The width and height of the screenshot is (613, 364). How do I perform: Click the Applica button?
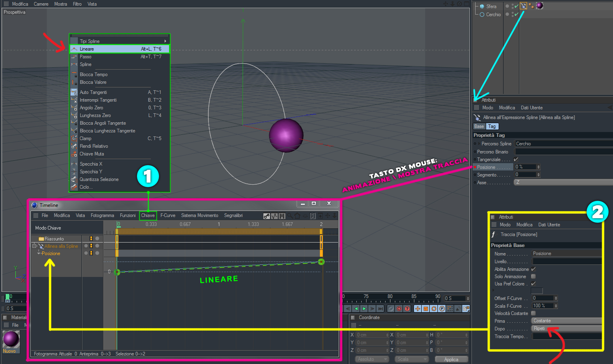[451, 360]
